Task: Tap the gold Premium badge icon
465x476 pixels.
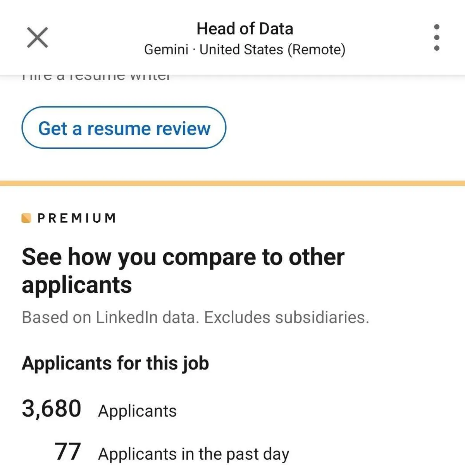Action: pos(26,218)
